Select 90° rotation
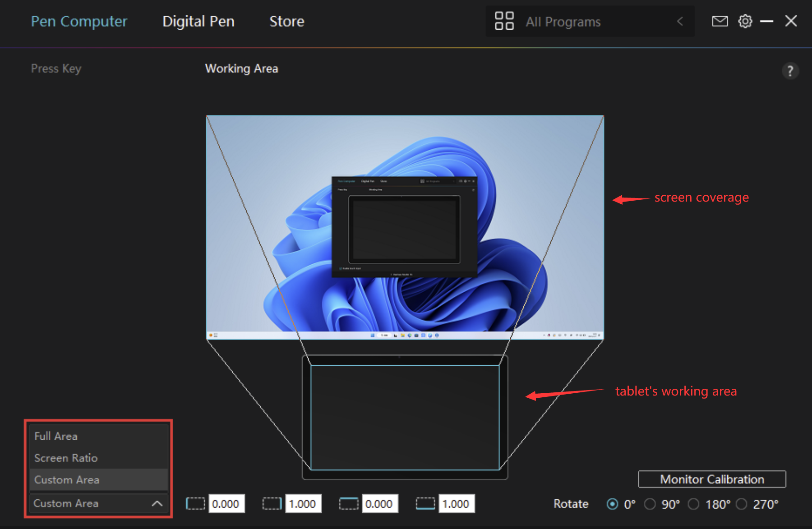The image size is (812, 529). tap(650, 504)
